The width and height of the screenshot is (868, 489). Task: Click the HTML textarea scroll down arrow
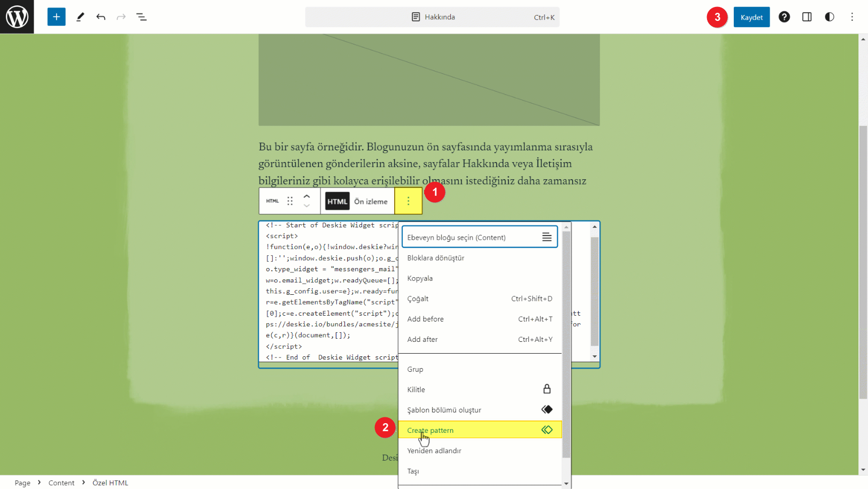pos(594,356)
